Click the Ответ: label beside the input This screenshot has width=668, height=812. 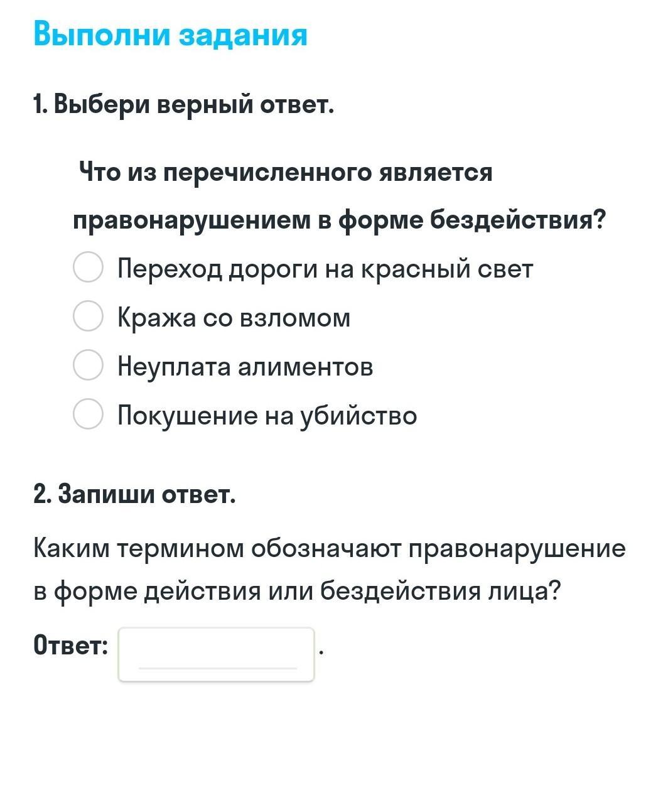click(70, 645)
